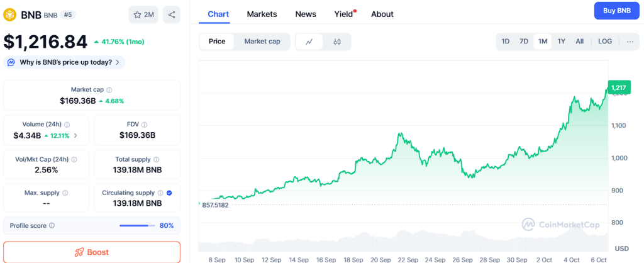This screenshot has width=644, height=263.
Task: Expand "Why is BNB's price up today?"
Action: tap(64, 62)
